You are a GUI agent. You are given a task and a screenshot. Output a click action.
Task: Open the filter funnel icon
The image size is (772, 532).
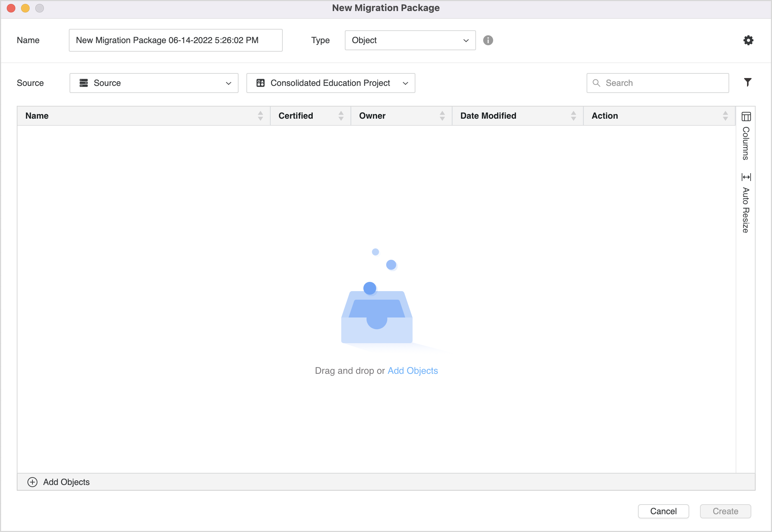[x=748, y=82]
